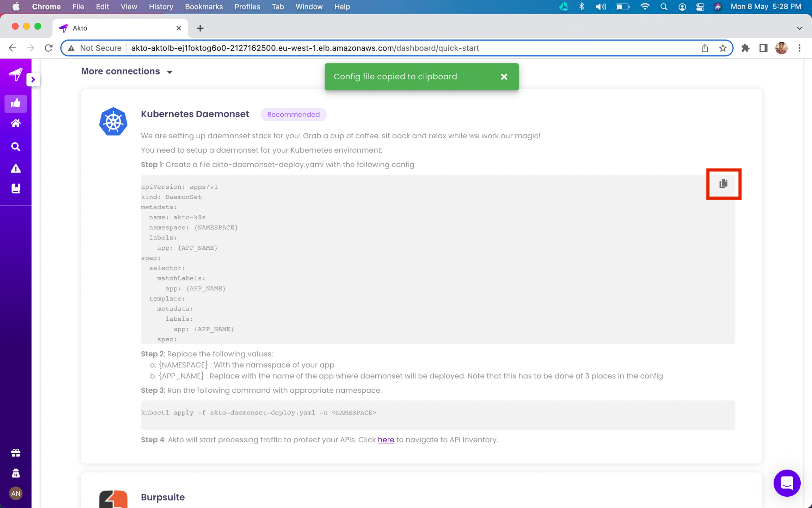
Task: Collapse the More connections dropdown
Action: (x=170, y=72)
